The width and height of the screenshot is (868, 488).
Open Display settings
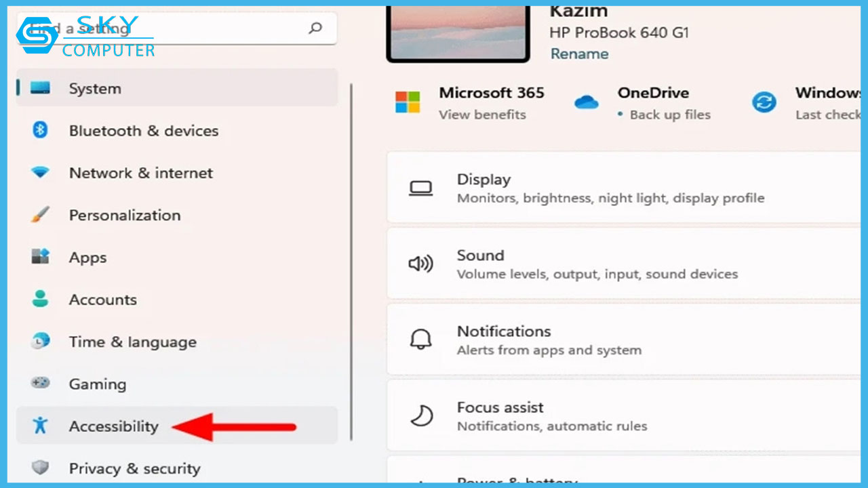[x=610, y=188]
